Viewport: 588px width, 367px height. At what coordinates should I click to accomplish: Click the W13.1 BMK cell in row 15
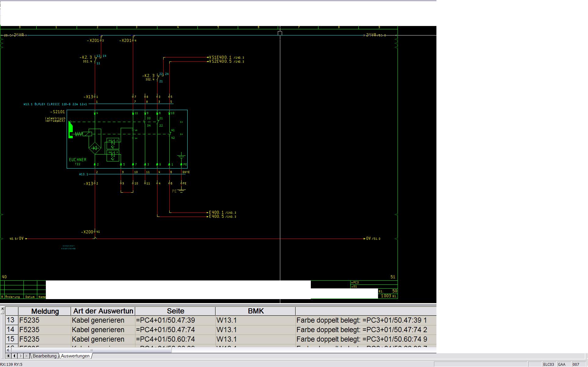pos(255,339)
